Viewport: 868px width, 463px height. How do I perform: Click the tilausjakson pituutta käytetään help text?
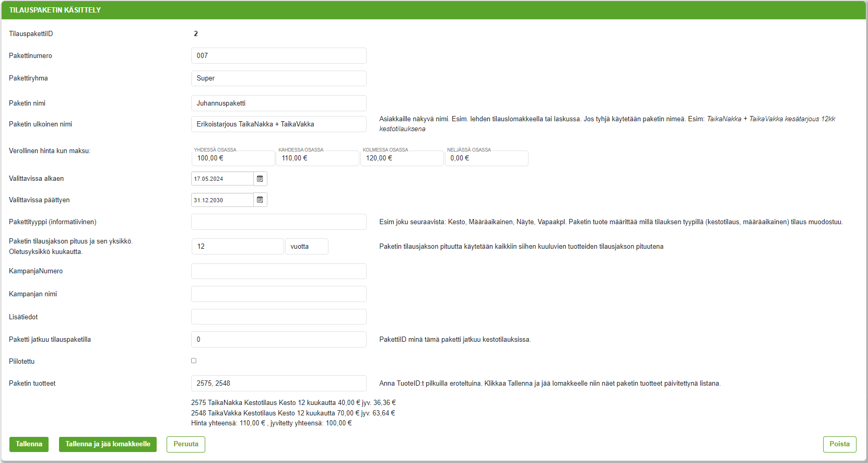(521, 247)
